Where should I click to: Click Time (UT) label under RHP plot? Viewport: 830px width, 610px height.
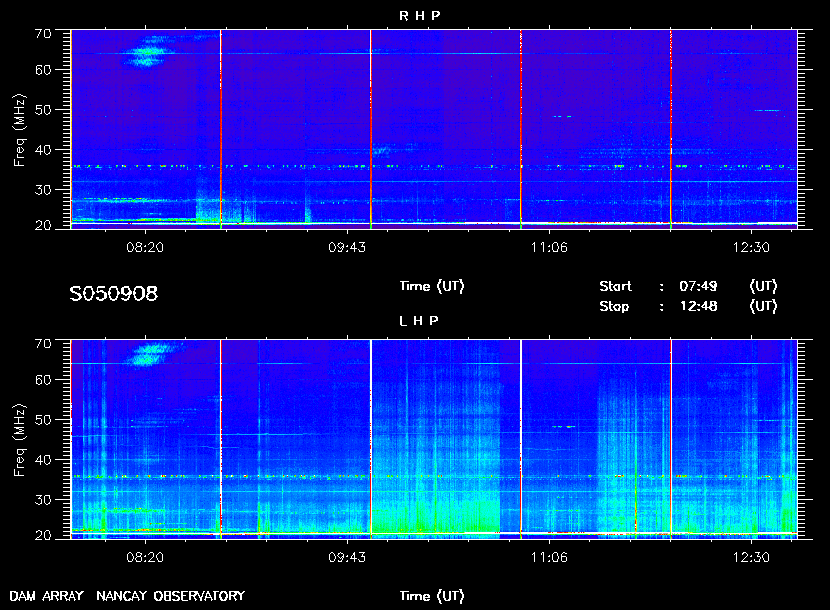click(x=432, y=286)
